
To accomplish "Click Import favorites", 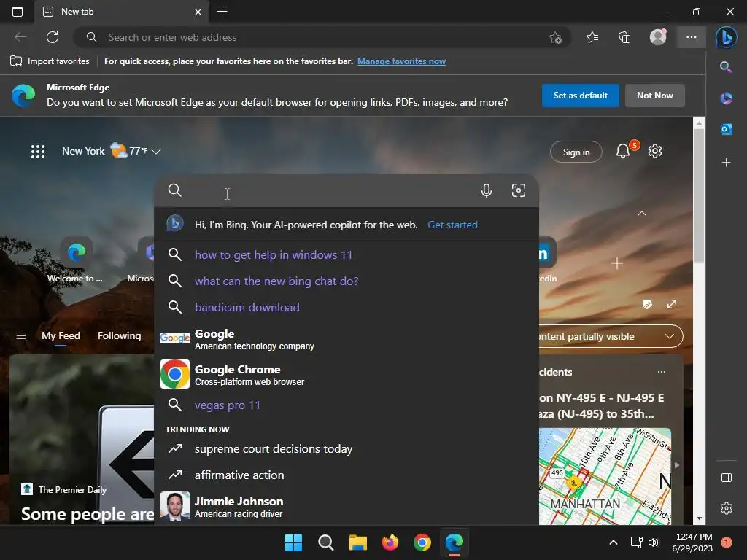I will 50,61.
